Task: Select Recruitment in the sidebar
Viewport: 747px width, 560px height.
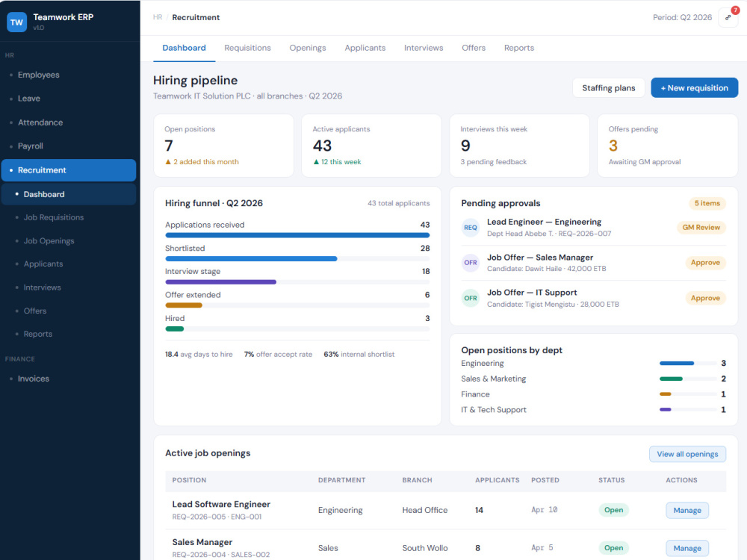Action: pyautogui.click(x=69, y=170)
